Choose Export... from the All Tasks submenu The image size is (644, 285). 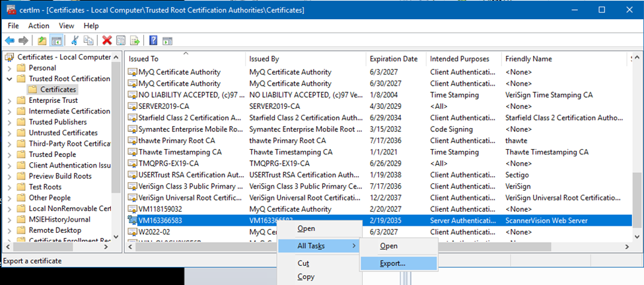click(392, 263)
